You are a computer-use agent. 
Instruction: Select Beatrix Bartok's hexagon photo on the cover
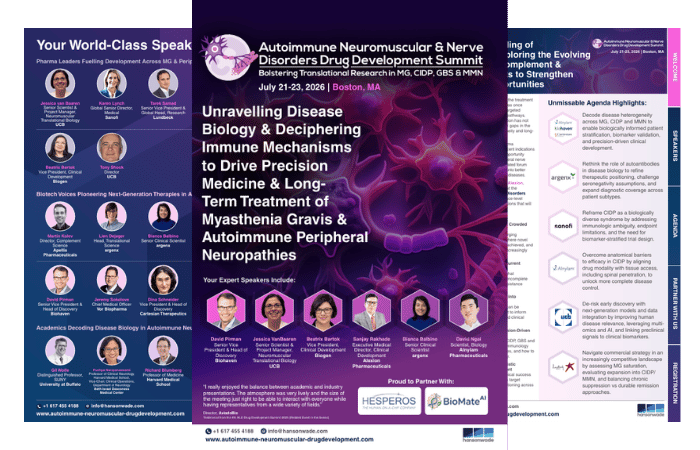click(323, 310)
